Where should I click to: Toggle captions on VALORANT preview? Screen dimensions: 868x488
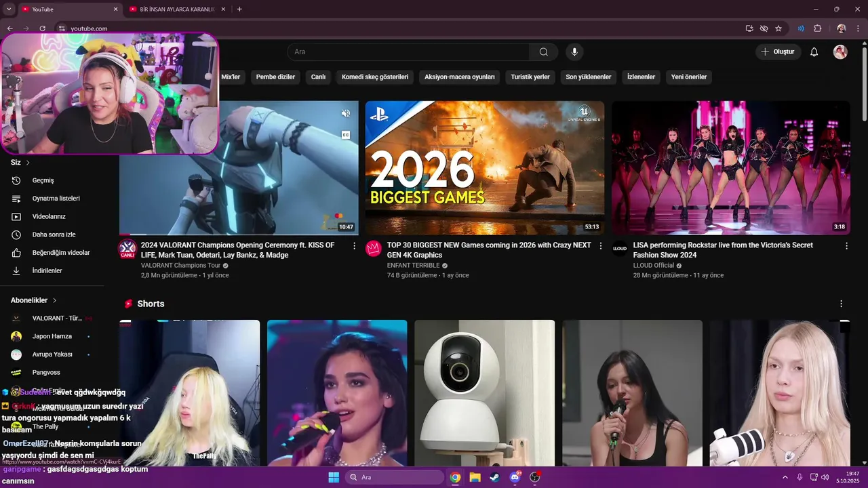pos(346,135)
